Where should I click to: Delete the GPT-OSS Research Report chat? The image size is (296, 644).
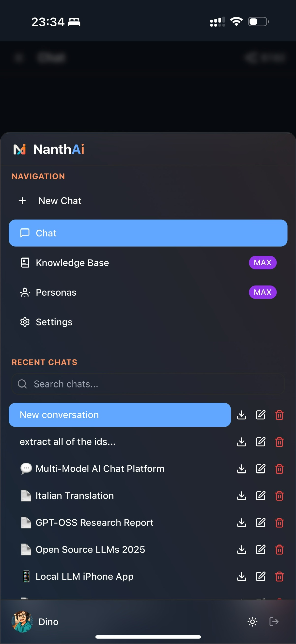pyautogui.click(x=280, y=522)
